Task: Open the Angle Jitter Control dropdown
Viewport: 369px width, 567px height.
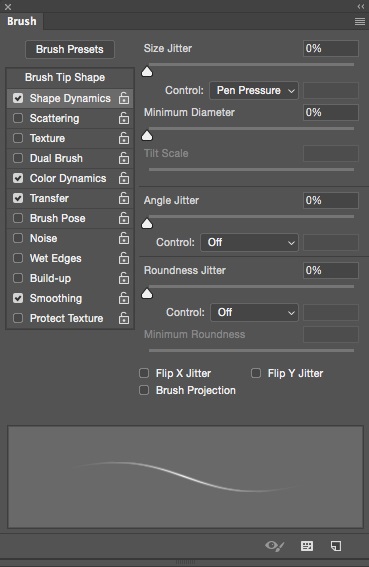Action: 249,242
